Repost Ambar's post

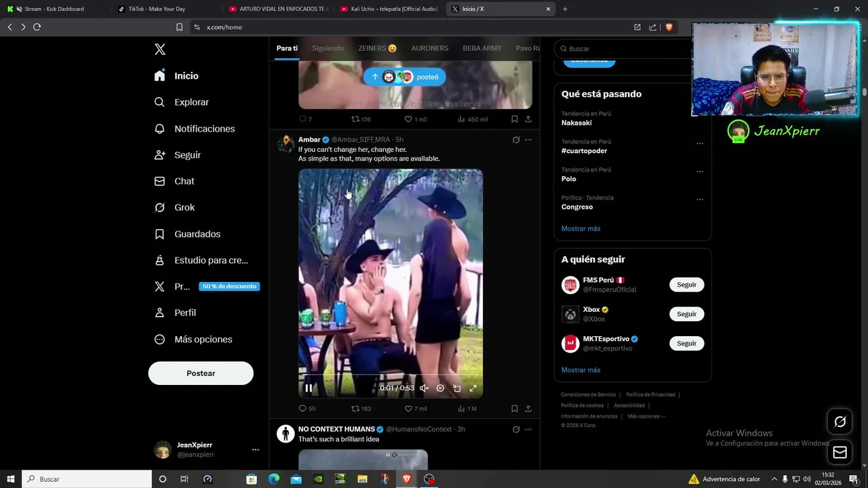coord(361,409)
